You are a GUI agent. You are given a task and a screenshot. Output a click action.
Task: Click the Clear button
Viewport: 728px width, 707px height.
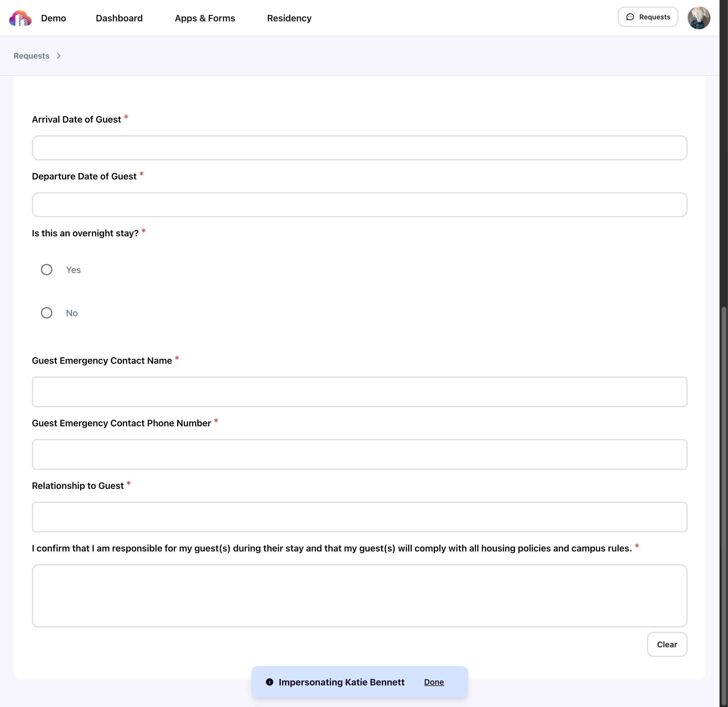coord(667,644)
